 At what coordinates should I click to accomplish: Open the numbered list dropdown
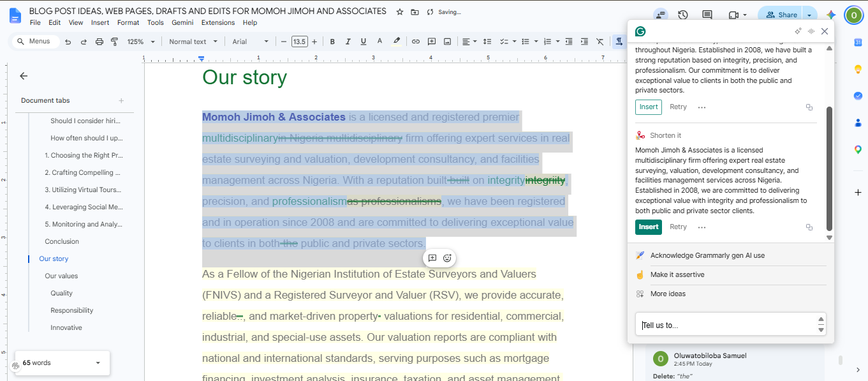click(551, 41)
